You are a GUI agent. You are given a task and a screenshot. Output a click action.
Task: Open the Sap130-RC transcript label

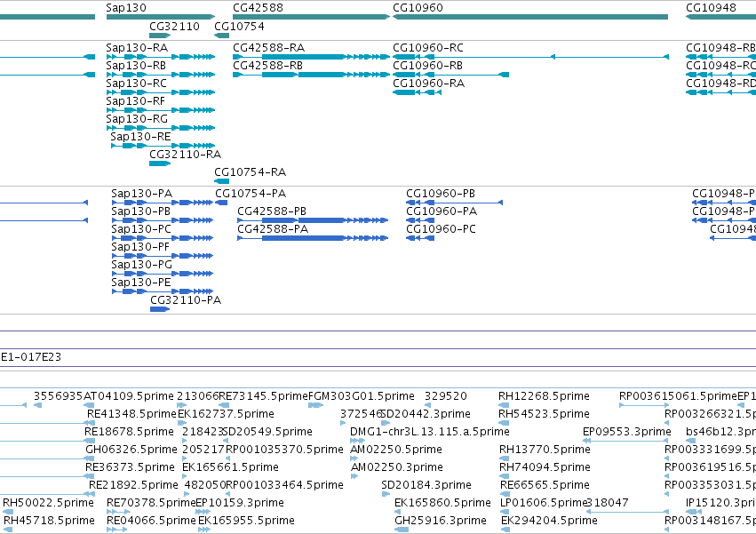coord(137,84)
